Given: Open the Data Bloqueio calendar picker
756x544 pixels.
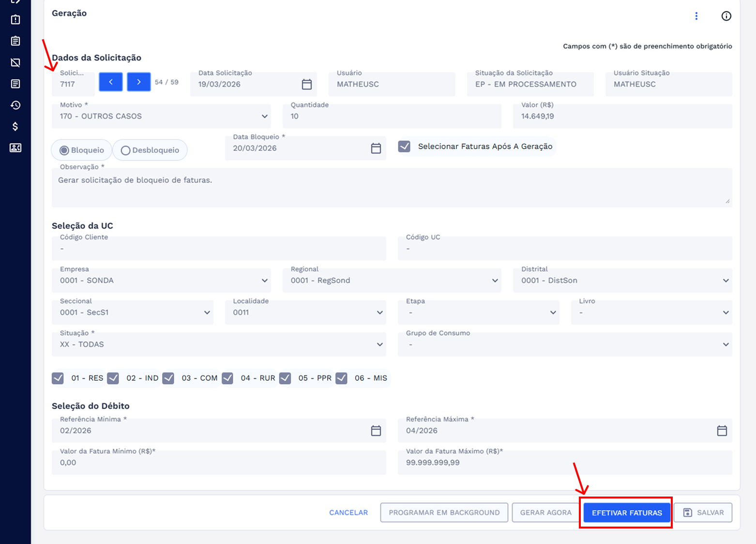Looking at the screenshot, I should click(x=376, y=148).
